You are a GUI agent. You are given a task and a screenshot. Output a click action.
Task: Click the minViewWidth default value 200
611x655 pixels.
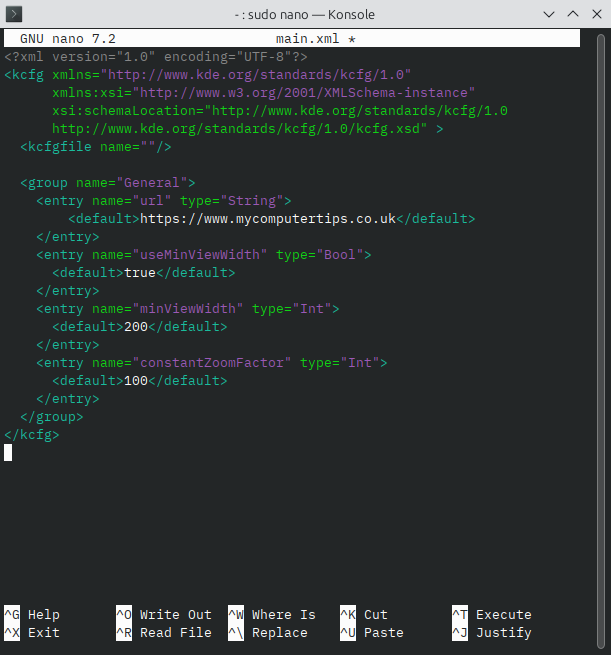coord(136,327)
